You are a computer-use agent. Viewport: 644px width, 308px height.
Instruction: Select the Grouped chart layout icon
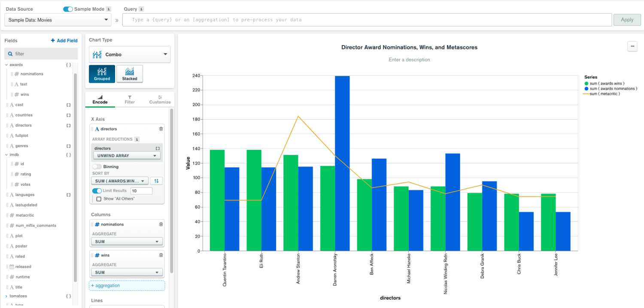click(102, 74)
